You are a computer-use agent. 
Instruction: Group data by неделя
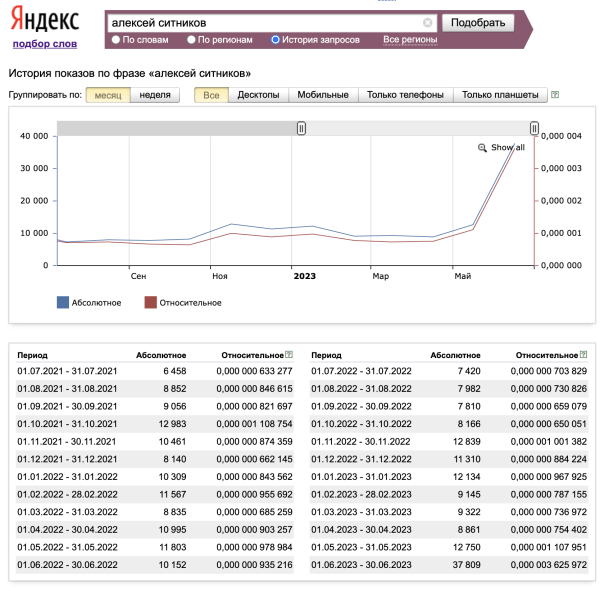[155, 95]
